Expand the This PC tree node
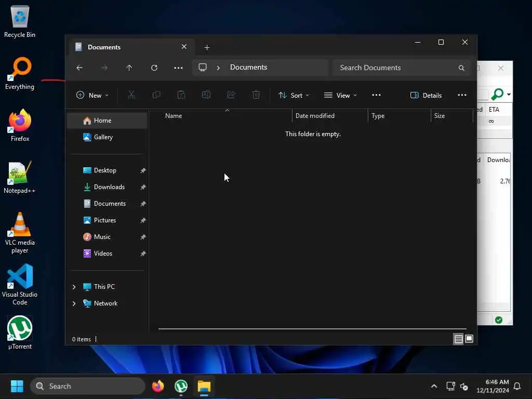The image size is (532, 399). 74,287
